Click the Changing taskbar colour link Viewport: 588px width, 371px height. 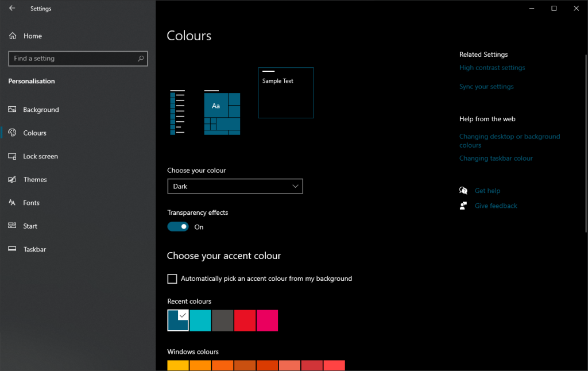click(x=496, y=158)
